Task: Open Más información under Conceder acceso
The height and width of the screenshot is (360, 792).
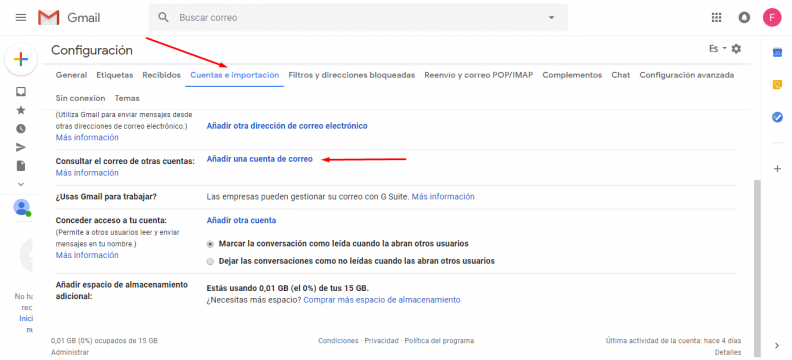Action: click(87, 255)
